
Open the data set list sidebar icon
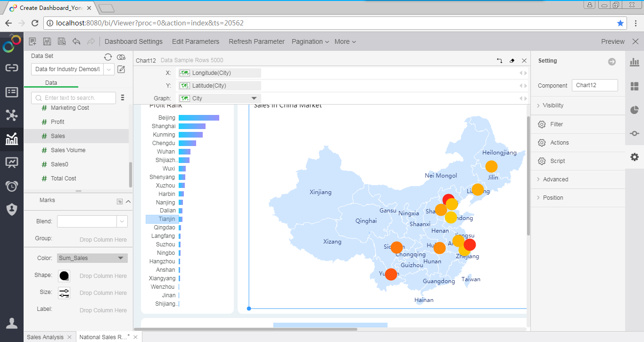[12, 92]
